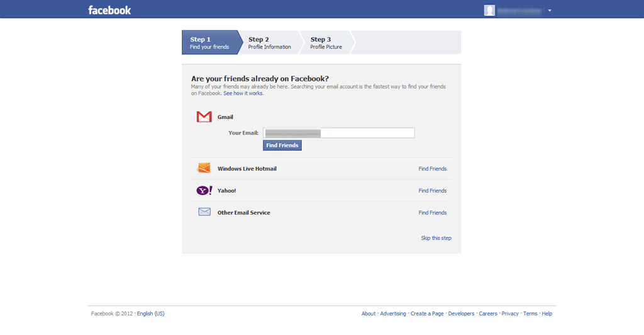Open the See how it works link
The image size is (644, 335).
pyautogui.click(x=243, y=93)
